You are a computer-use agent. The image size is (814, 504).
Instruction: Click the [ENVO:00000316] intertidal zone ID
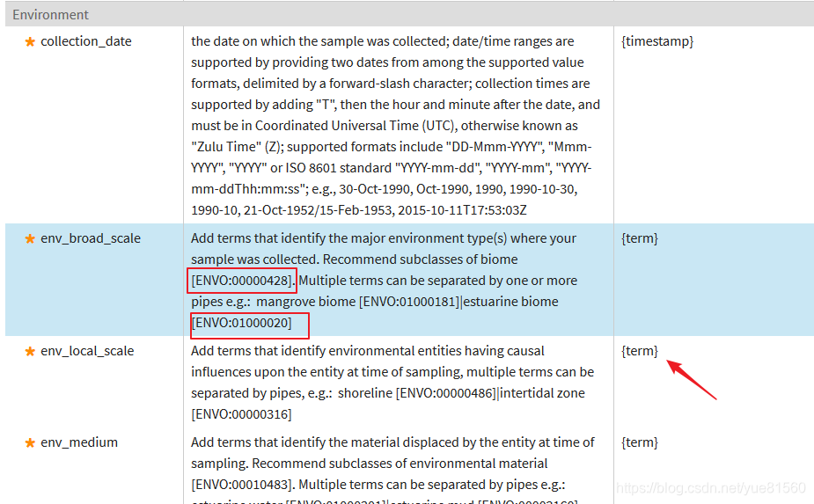(x=241, y=415)
